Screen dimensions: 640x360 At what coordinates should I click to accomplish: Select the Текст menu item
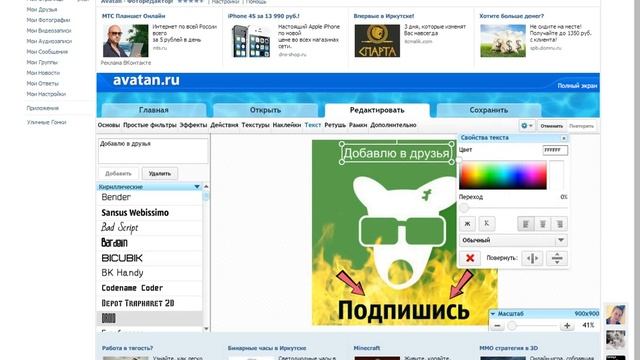click(313, 125)
